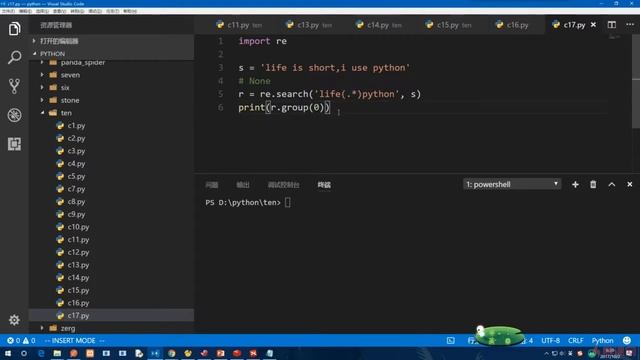Click the errors count icon in status bar

(x=10, y=340)
